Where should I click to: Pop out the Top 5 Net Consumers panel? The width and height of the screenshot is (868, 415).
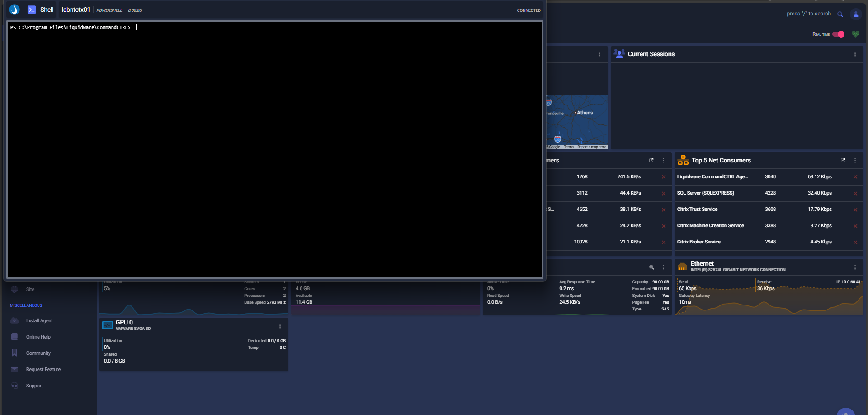click(x=843, y=160)
